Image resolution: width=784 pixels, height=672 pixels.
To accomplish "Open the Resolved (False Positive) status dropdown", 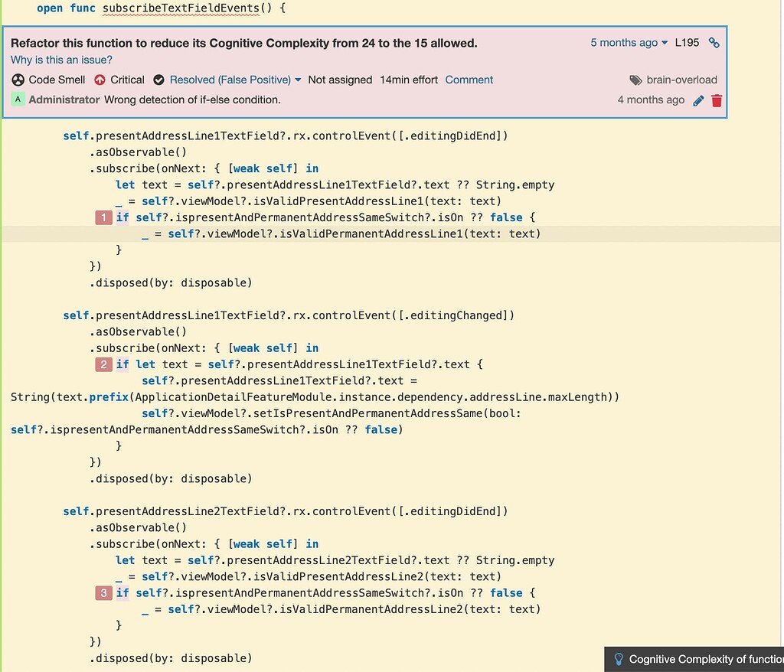I will (231, 80).
